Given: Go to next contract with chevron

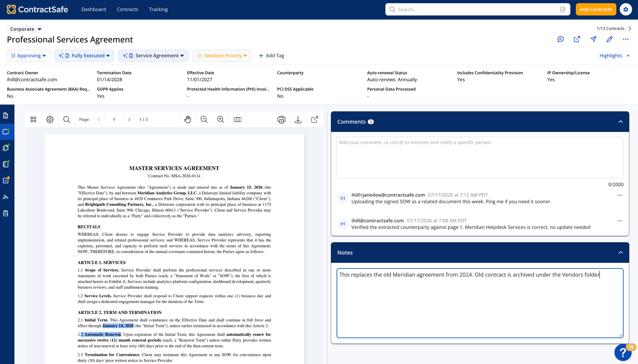Looking at the screenshot, I should pyautogui.click(x=630, y=29).
